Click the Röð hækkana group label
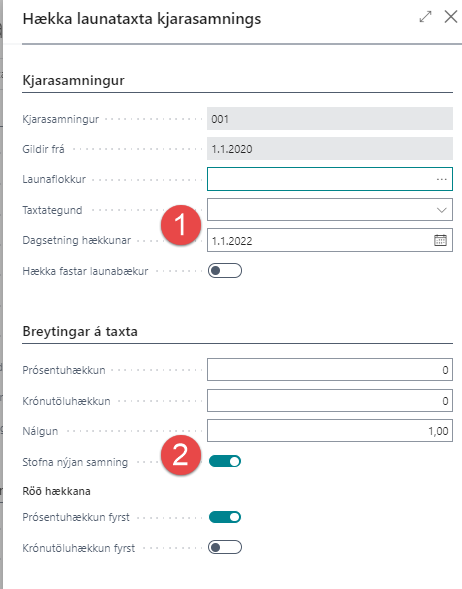The height and width of the screenshot is (589, 462). click(56, 491)
